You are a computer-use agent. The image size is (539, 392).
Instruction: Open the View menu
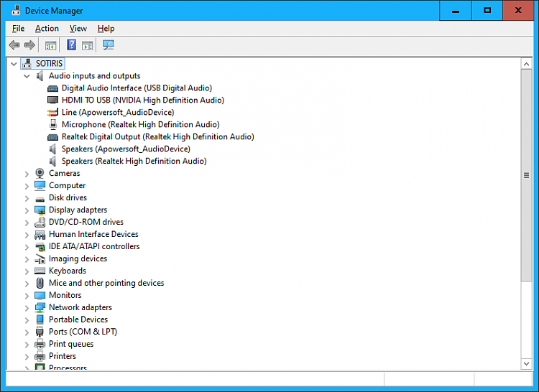pyautogui.click(x=78, y=29)
